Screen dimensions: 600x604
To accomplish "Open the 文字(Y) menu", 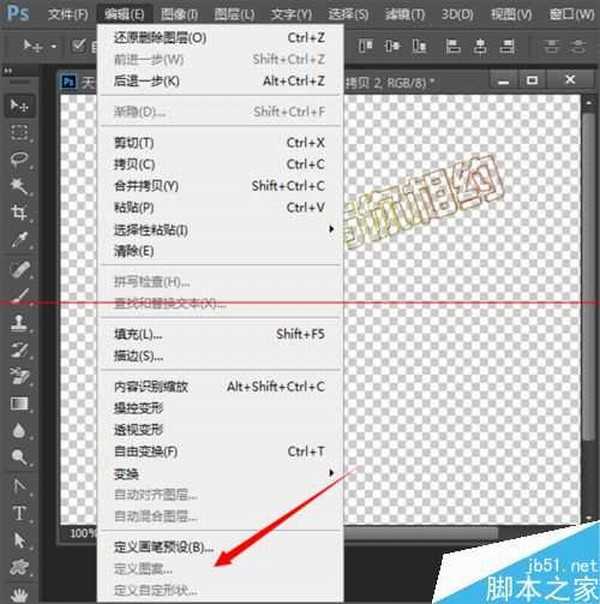I will pos(291,15).
